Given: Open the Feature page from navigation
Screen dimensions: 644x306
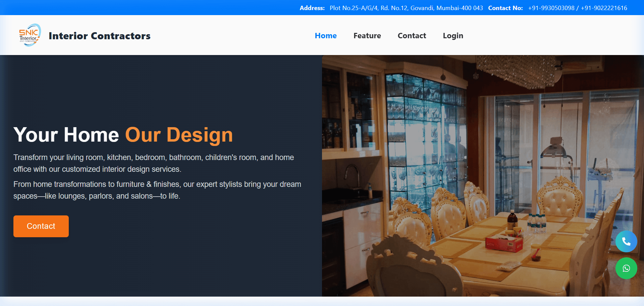Looking at the screenshot, I should [367, 36].
